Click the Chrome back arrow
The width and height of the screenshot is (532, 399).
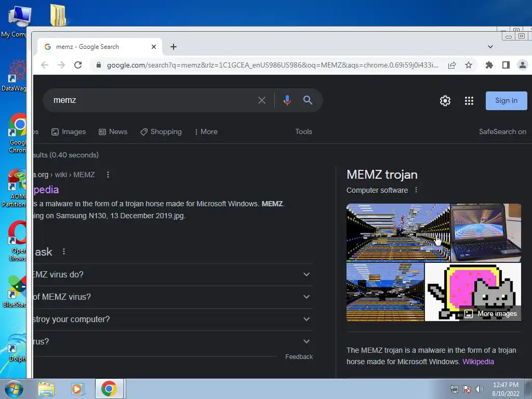click(45, 65)
